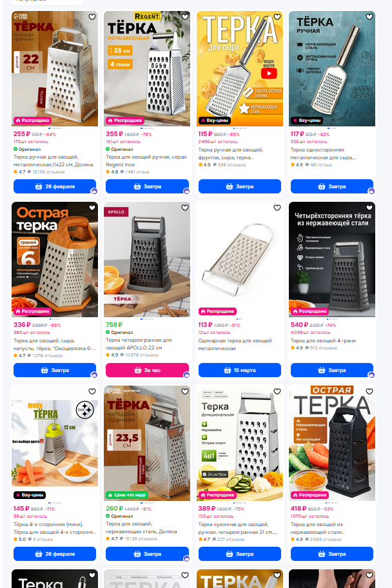Click Распродажа badge on 113 ₽ grater
Viewport: 392px width, 588px height.
click(x=217, y=311)
